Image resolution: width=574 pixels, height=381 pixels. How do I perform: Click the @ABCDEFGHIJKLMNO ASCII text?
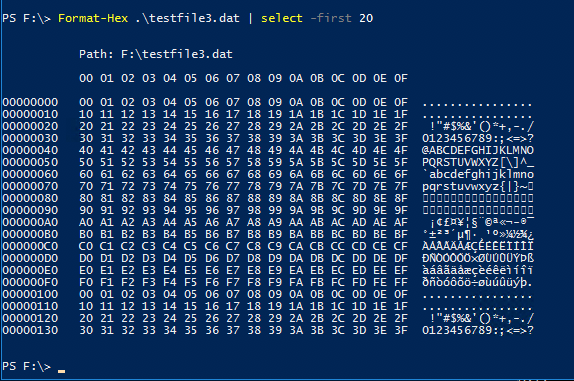(478, 150)
